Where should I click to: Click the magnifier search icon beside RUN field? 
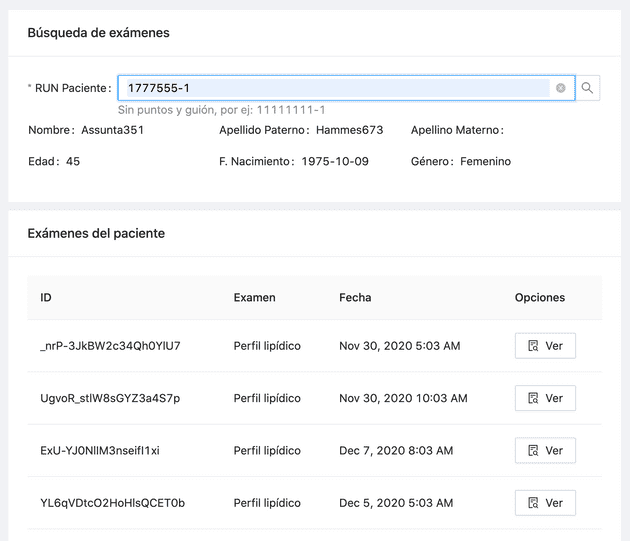[x=588, y=88]
